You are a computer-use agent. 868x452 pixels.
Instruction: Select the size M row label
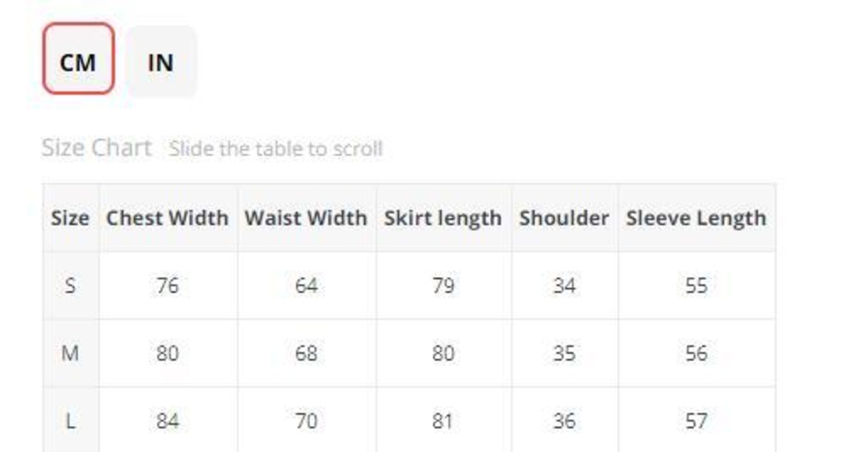pyautogui.click(x=70, y=353)
